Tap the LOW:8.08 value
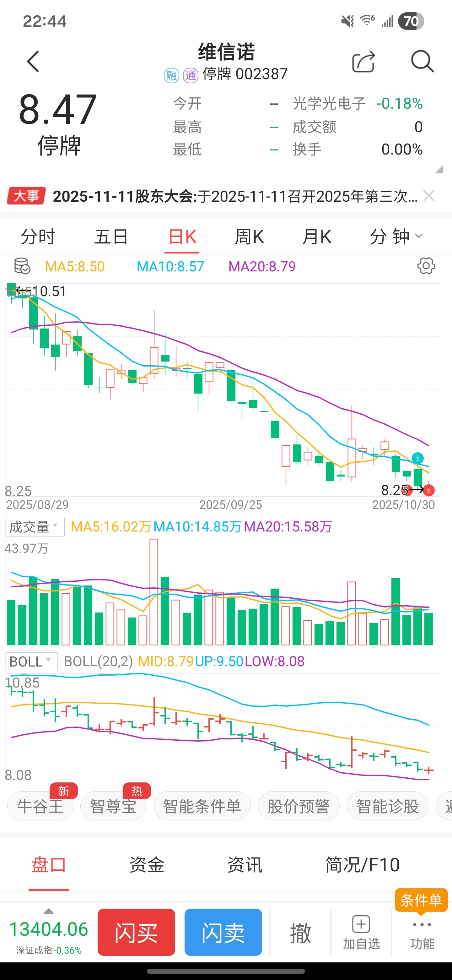452x980 pixels. click(x=274, y=661)
